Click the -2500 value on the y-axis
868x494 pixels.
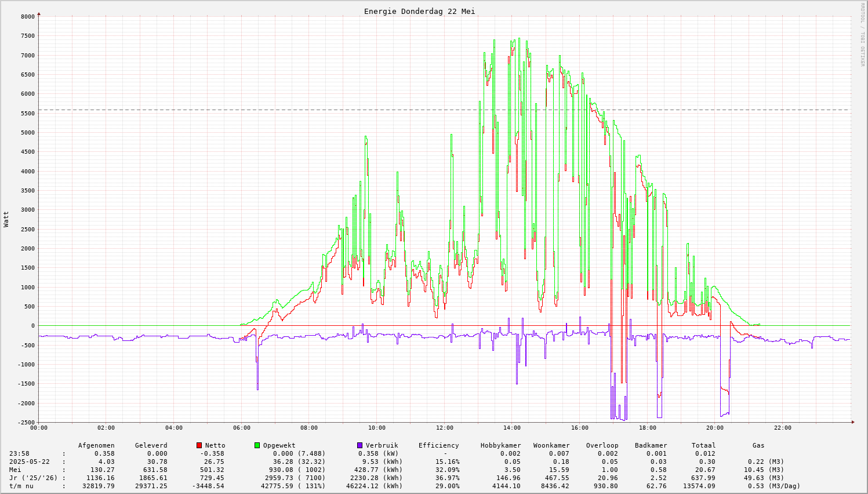pyautogui.click(x=26, y=422)
